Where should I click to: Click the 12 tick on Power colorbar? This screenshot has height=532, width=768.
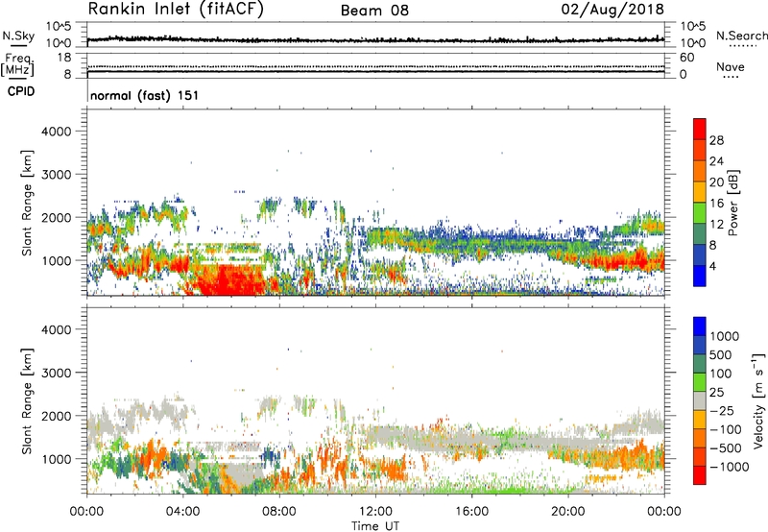pyautogui.click(x=716, y=225)
